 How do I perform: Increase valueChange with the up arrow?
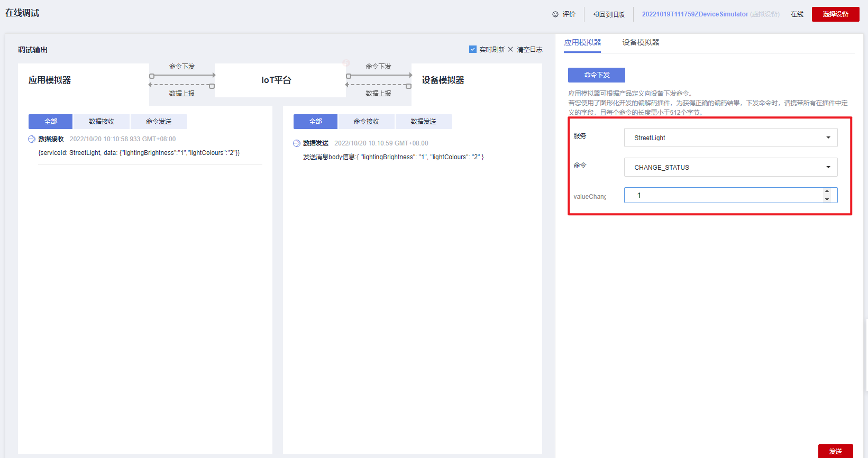(x=827, y=191)
